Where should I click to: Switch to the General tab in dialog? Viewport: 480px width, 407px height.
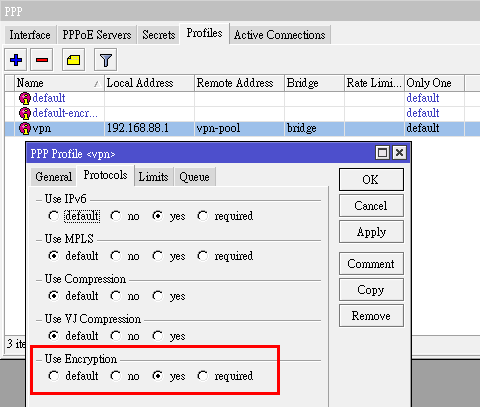pos(53,177)
